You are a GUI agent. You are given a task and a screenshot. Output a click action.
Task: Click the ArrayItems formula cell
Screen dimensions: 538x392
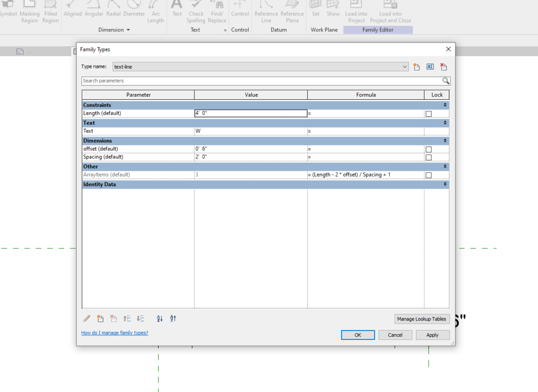pos(366,174)
